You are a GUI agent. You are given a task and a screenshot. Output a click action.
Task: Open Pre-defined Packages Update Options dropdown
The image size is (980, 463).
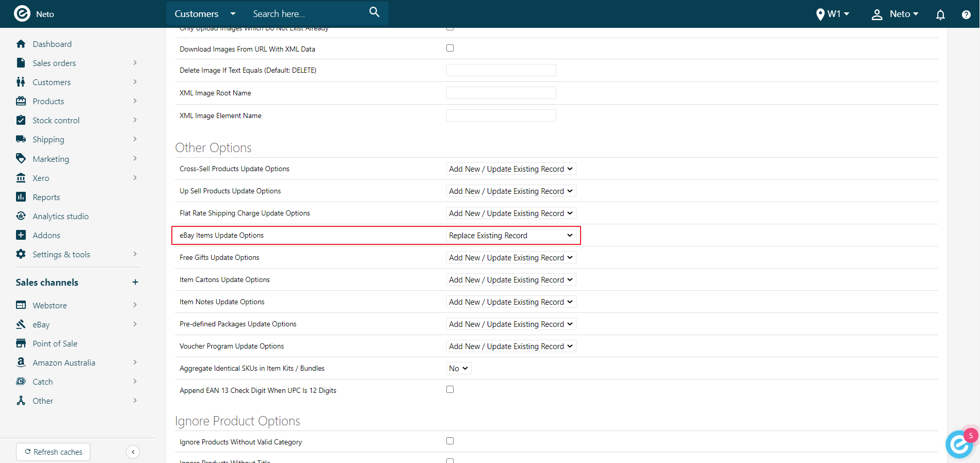pos(511,324)
